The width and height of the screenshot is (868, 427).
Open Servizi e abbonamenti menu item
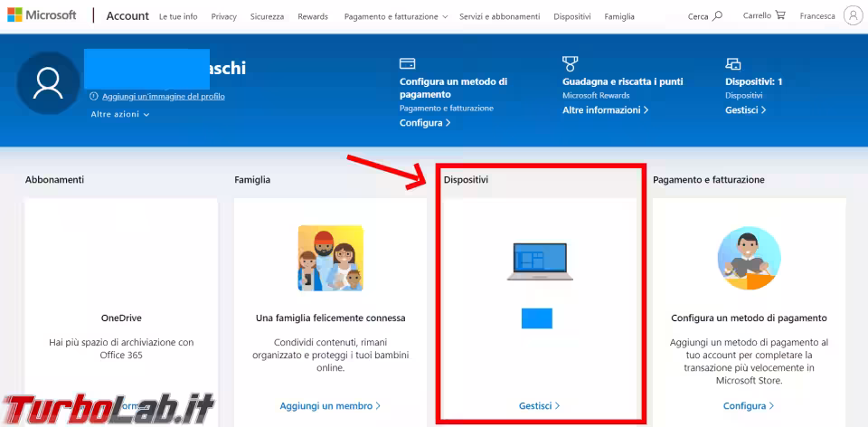click(x=499, y=16)
